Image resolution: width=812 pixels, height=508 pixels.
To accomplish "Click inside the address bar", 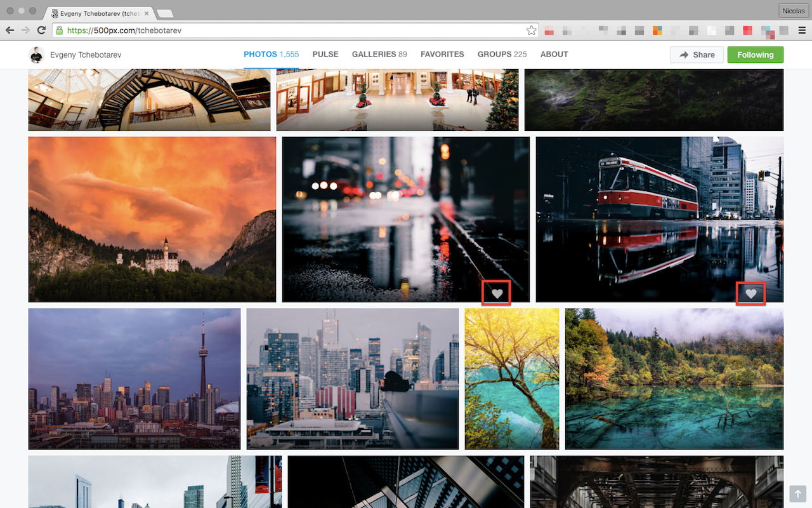I will [x=254, y=30].
